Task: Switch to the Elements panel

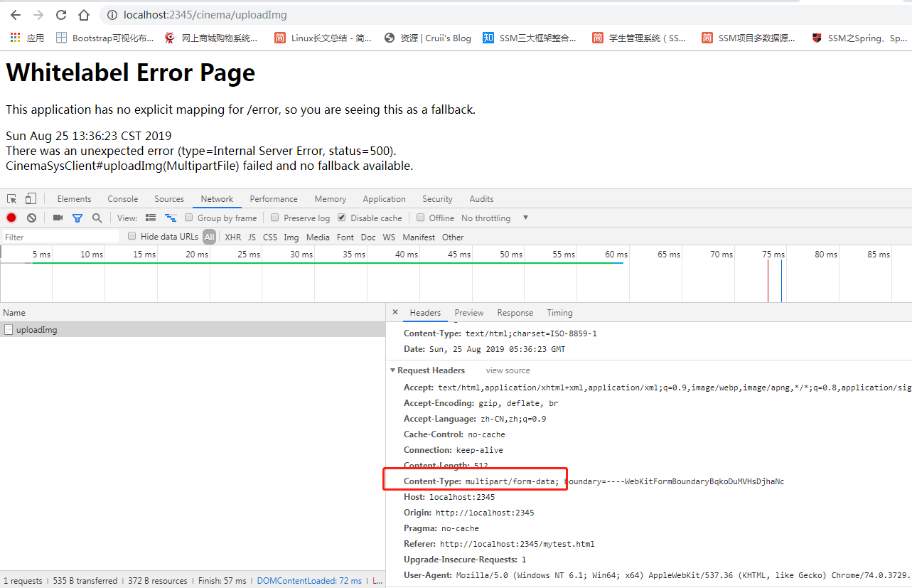Action: coord(75,199)
